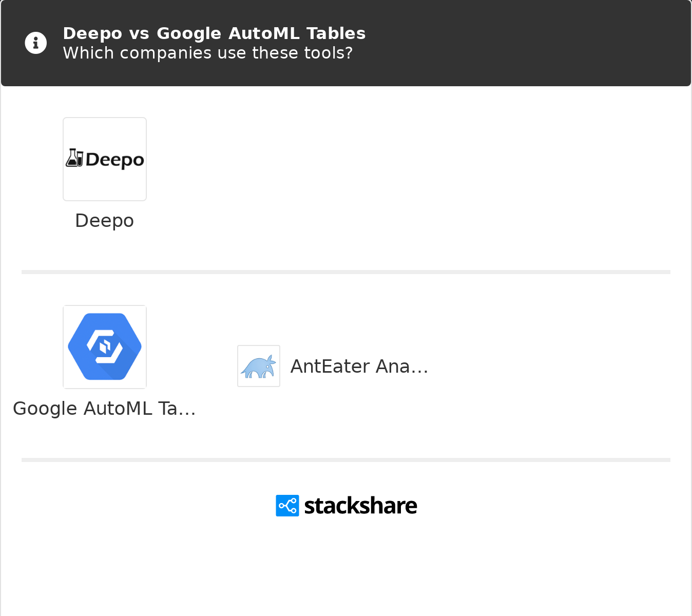Click the "vs" word in header title
Image resolution: width=692 pixels, height=616 pixels.
coord(139,33)
